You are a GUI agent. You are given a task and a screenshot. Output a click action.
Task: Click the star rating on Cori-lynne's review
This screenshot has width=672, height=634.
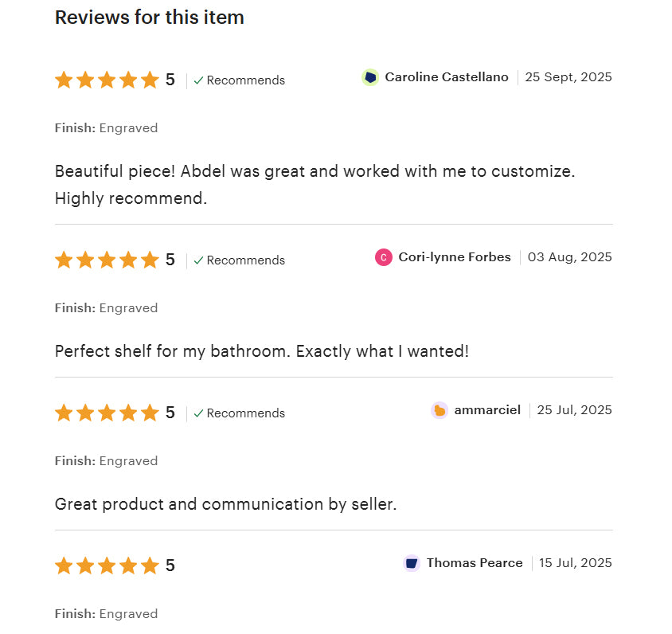107,260
